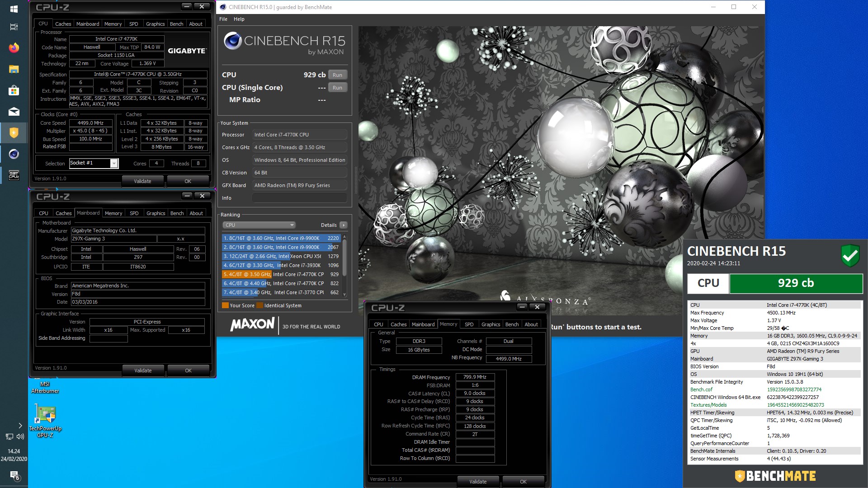Open the Cinebench Help menu

pos(239,19)
